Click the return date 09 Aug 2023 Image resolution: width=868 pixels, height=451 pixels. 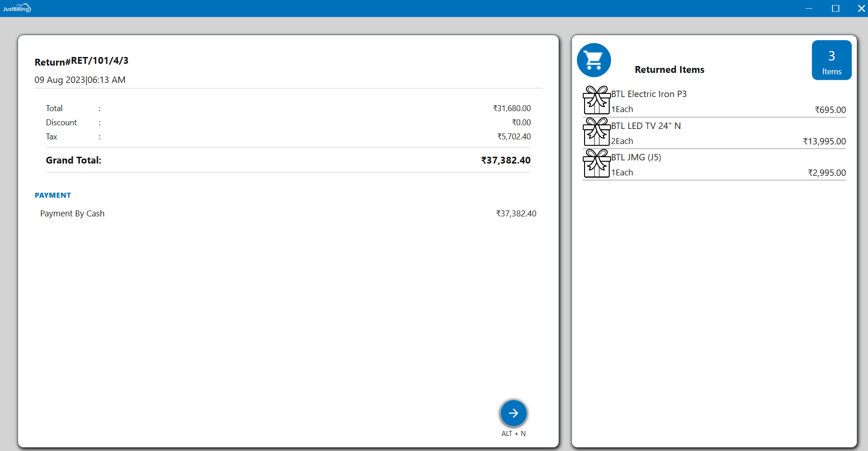pos(60,80)
